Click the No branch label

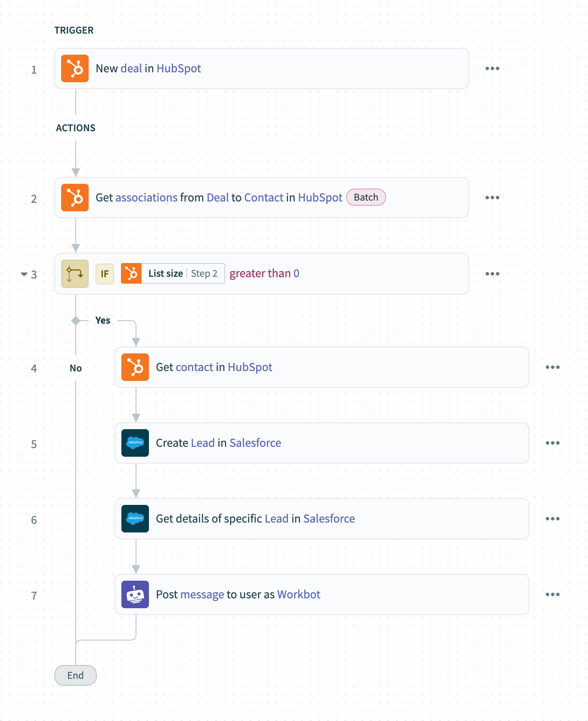(76, 368)
